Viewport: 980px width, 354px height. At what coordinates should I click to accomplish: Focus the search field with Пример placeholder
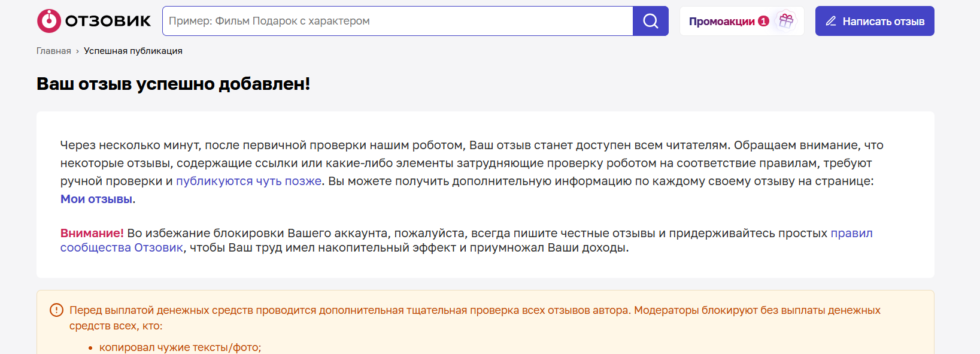(x=398, y=21)
